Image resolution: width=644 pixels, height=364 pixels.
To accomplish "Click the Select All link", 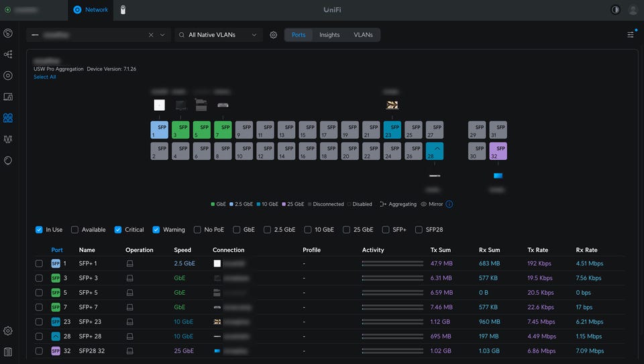I will (x=45, y=77).
